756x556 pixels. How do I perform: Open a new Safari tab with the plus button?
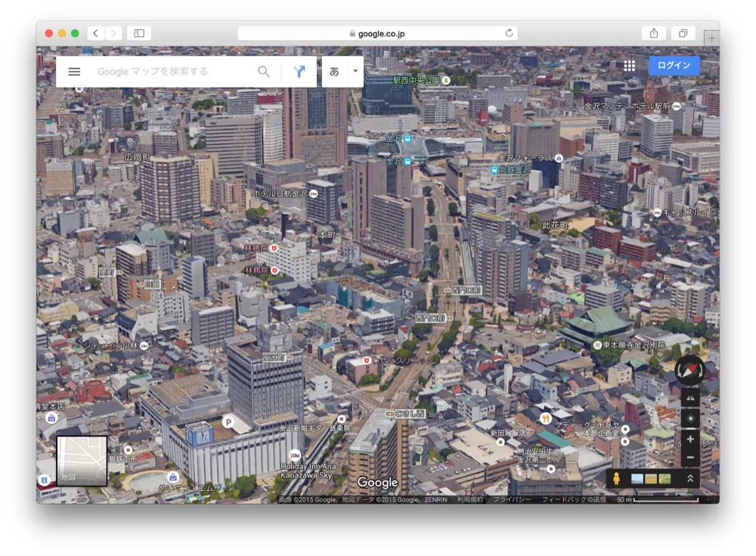tap(711, 37)
